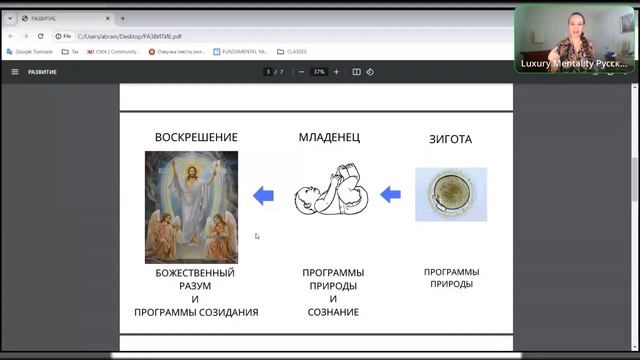Open a new browser tab
This screenshot has width=640, height=360.
pyautogui.click(x=122, y=18)
